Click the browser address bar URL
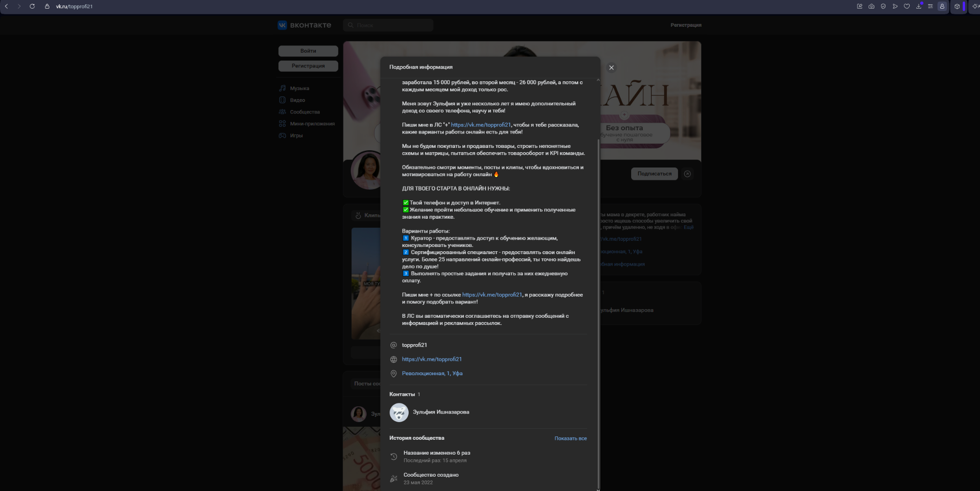Viewport: 980px width, 491px height. (x=74, y=6)
